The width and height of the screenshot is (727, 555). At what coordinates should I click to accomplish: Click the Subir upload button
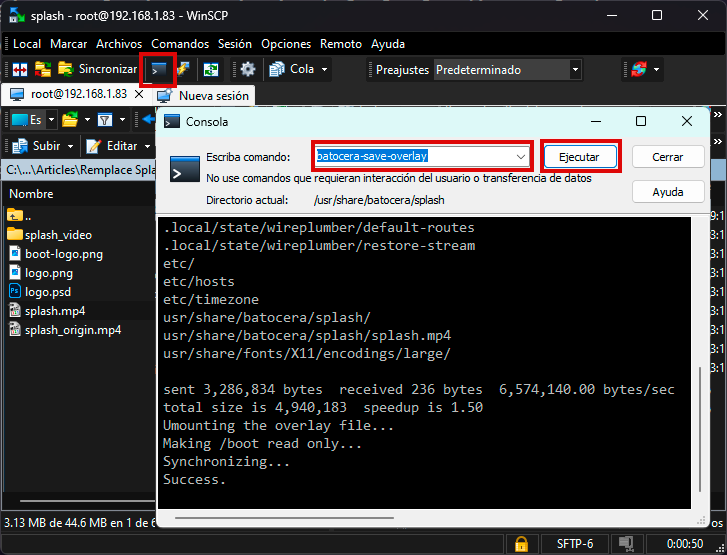(37, 146)
